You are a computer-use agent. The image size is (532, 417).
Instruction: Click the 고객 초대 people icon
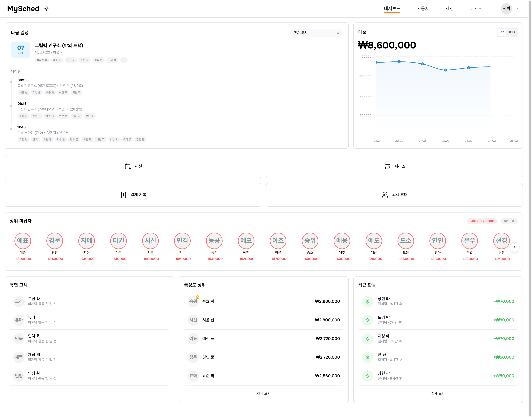click(385, 195)
